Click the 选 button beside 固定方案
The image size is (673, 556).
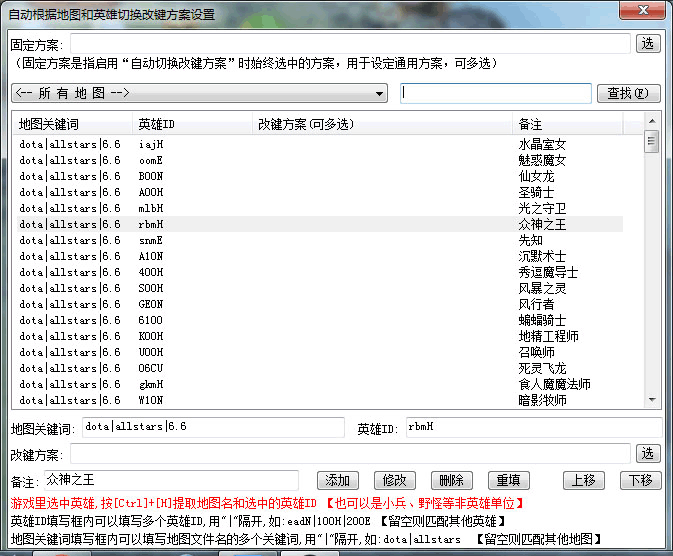coord(648,44)
